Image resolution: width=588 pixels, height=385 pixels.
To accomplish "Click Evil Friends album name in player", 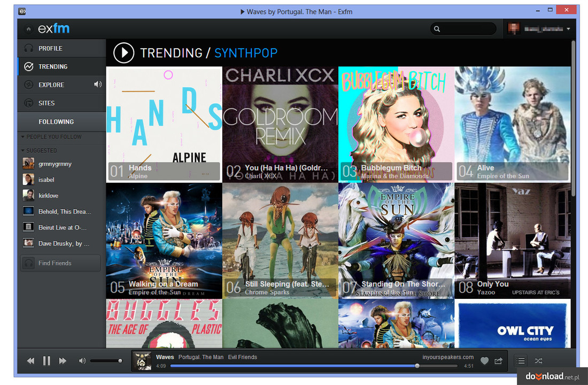I will (243, 357).
